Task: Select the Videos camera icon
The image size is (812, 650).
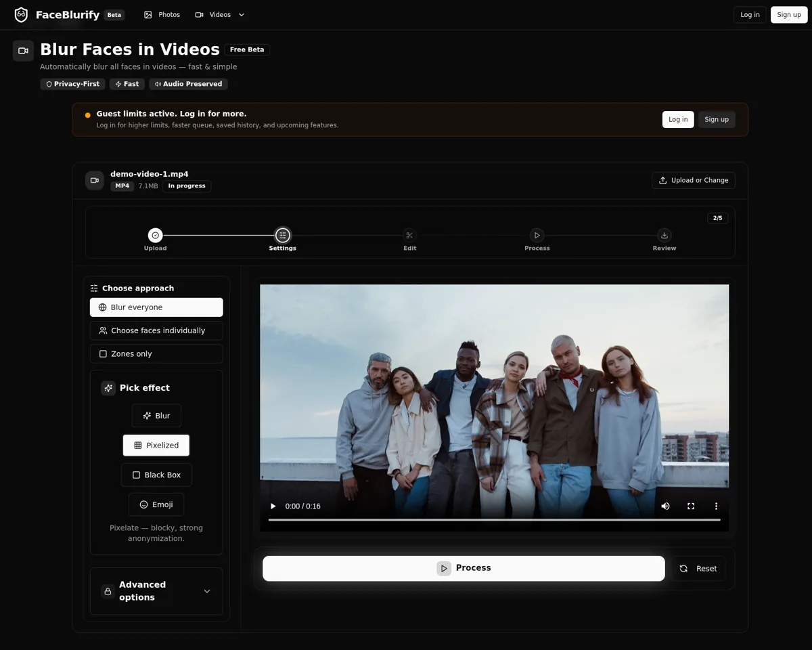Action: (199, 14)
